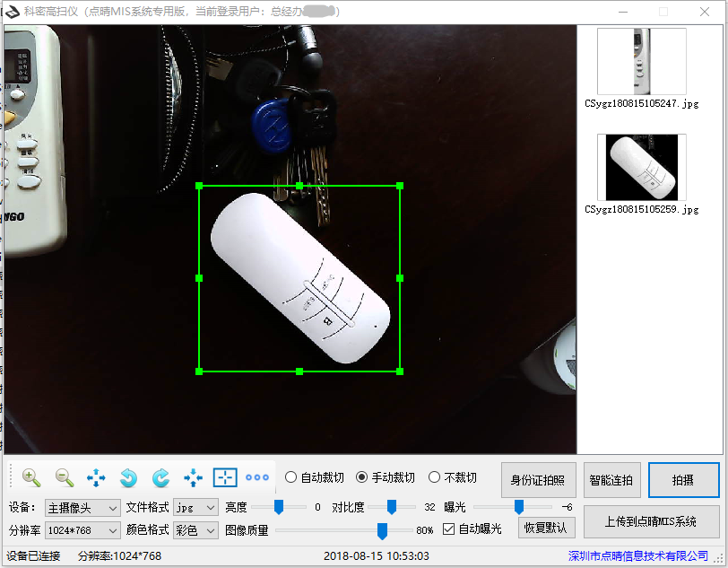Expand the 颜色格式 dropdown
The width and height of the screenshot is (728, 568).
[x=195, y=530]
